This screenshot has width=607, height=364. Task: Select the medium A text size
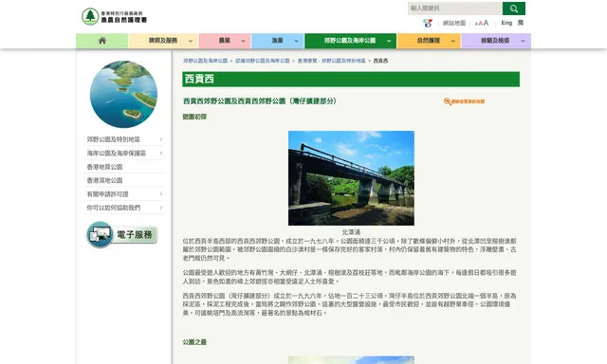tap(481, 24)
